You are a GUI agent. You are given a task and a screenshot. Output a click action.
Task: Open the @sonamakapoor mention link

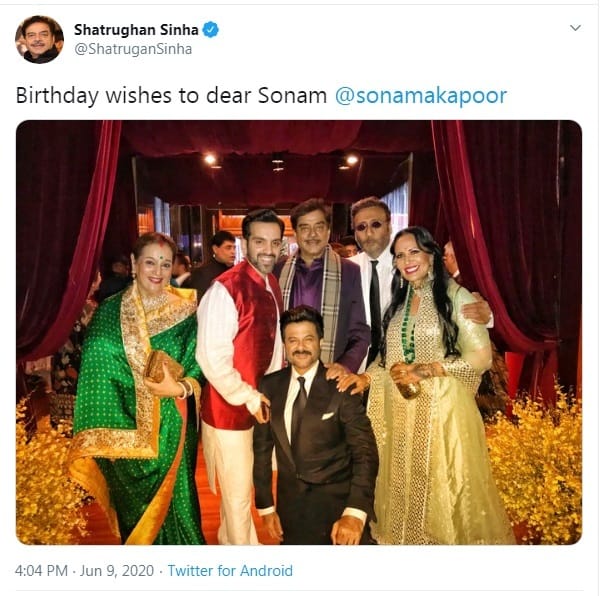[x=420, y=96]
